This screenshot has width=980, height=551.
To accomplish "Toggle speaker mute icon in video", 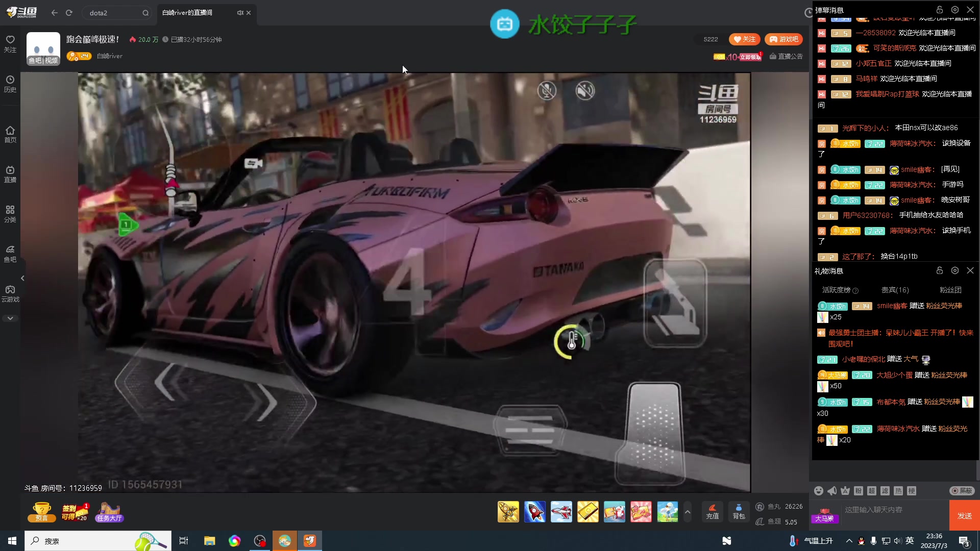I will (x=585, y=91).
